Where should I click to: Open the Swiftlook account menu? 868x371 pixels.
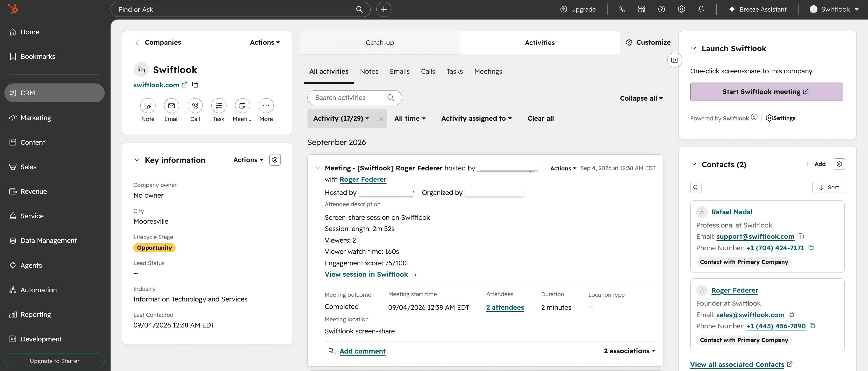(x=834, y=9)
